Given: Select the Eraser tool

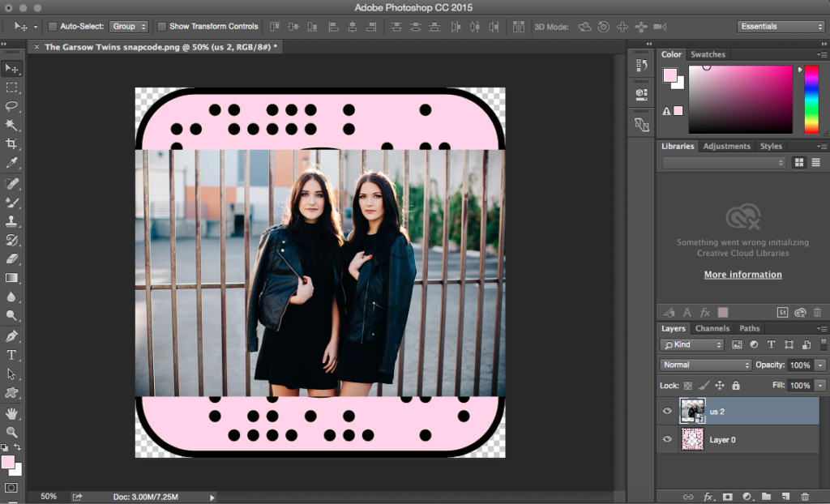Looking at the screenshot, I should (11, 258).
